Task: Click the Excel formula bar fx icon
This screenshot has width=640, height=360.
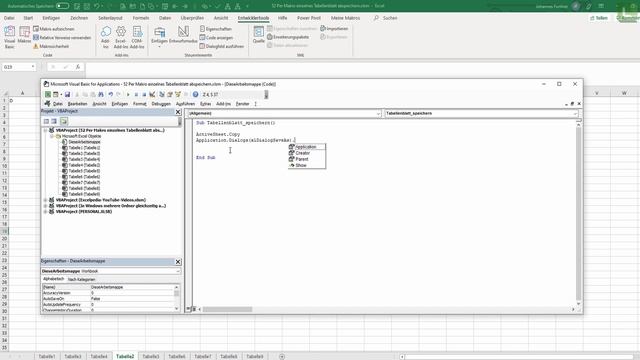Action: point(78,67)
